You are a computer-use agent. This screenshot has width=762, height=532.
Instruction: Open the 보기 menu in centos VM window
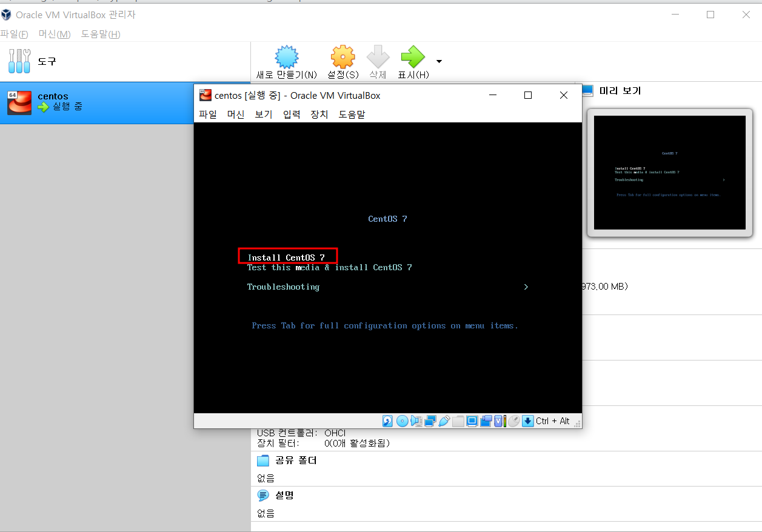click(264, 114)
